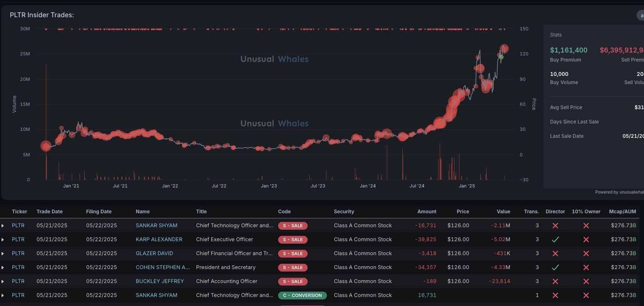Sort table by Ticker column header
Viewport: 644px width, 306px height.
click(x=19, y=212)
